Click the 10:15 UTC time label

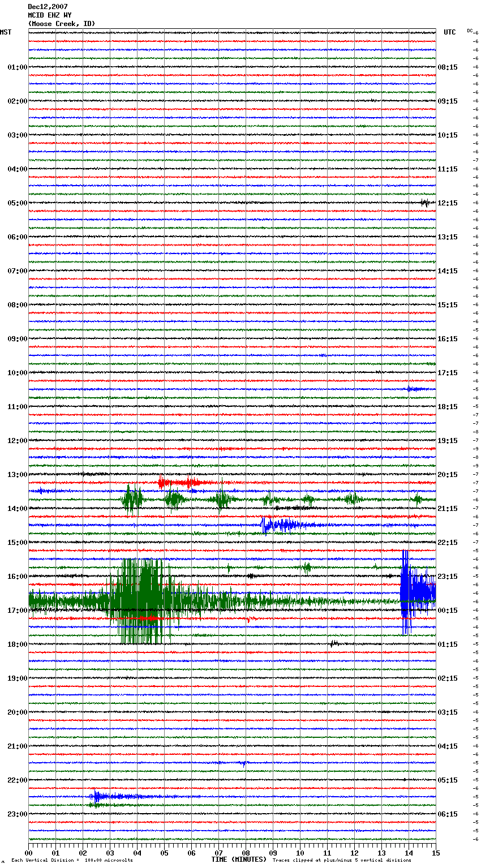pos(448,135)
